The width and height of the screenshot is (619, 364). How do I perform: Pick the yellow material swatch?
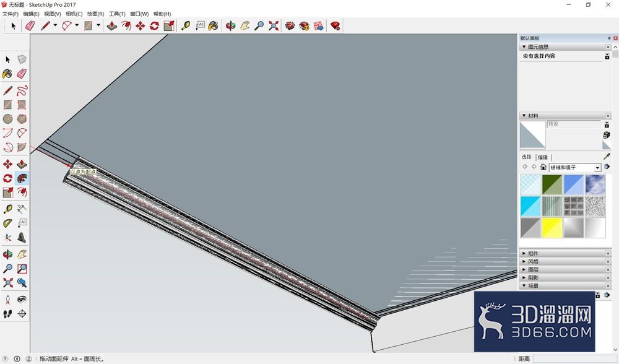552,228
